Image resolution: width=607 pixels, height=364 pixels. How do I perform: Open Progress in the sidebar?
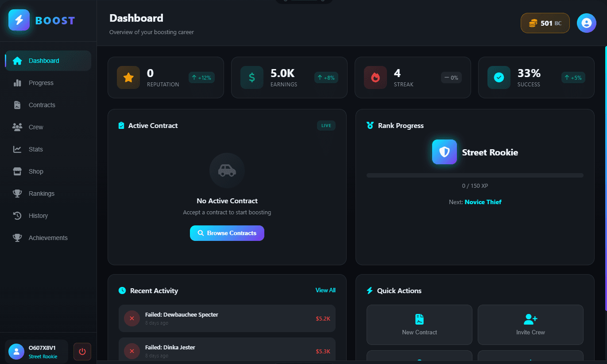41,83
